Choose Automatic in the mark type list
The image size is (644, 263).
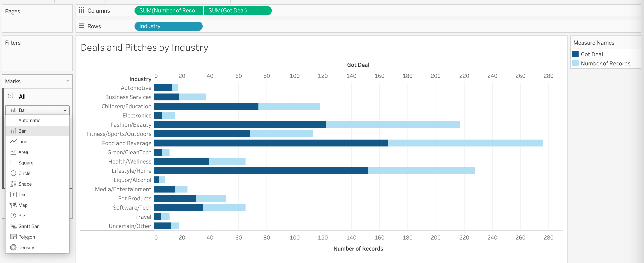coord(29,120)
